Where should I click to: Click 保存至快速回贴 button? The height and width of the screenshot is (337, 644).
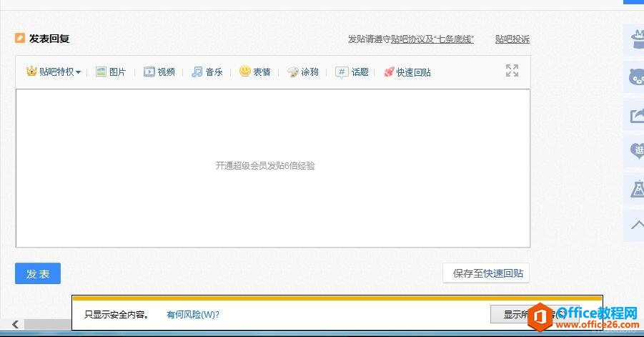click(486, 273)
